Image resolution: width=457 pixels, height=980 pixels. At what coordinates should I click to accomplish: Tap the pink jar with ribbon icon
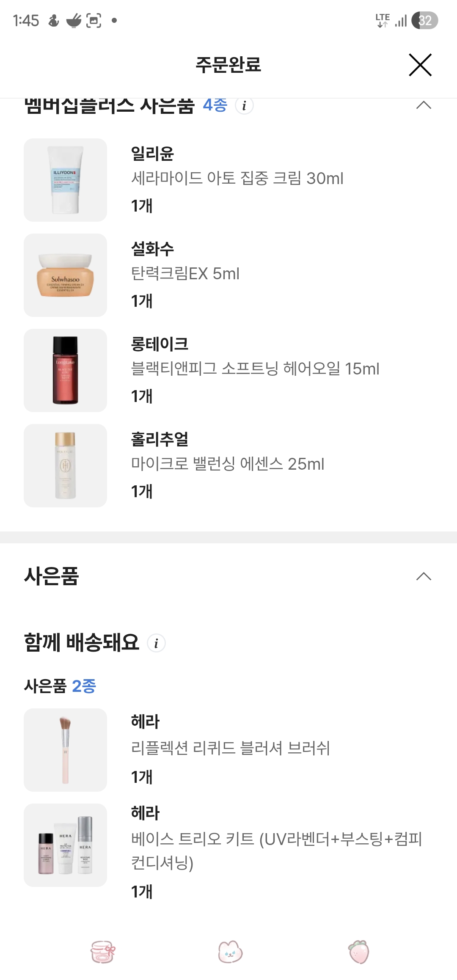(x=103, y=952)
